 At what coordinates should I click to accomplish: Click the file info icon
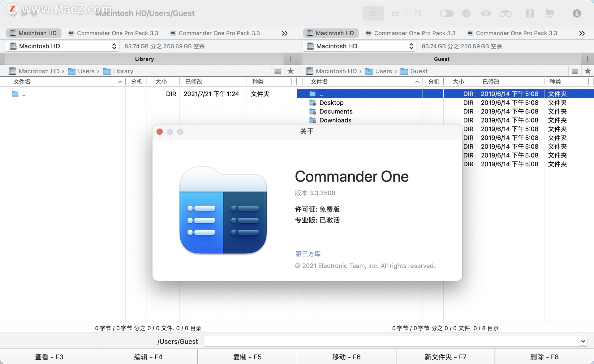pyautogui.click(x=466, y=13)
